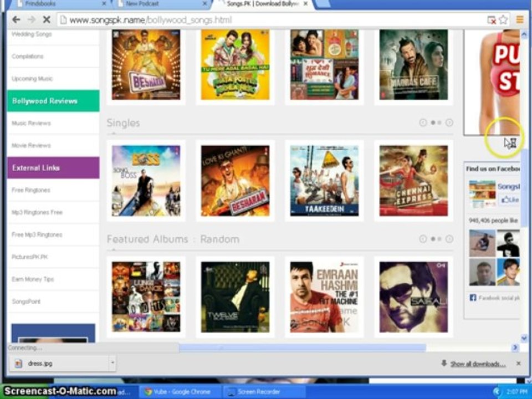This screenshot has width=532, height=399.
Task: Select the second Featured Albums carousel dot
Action: (x=439, y=239)
